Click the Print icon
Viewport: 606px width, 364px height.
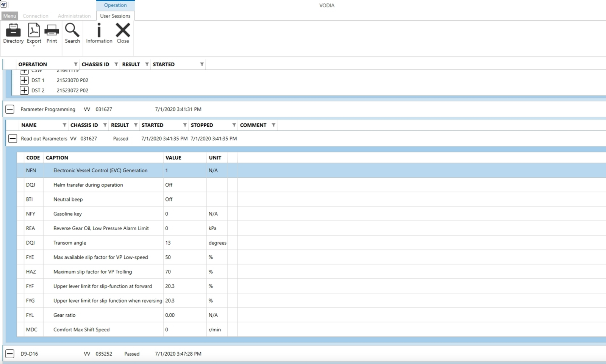click(x=52, y=31)
